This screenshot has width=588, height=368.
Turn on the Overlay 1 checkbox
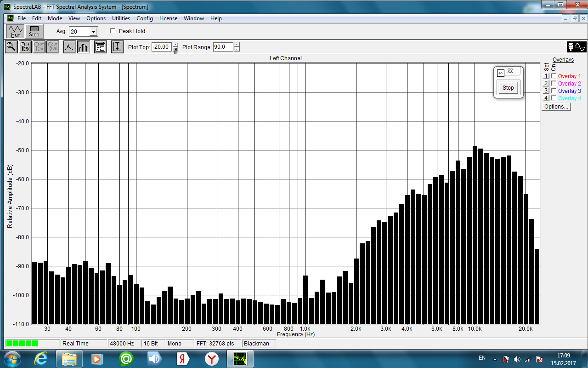(x=554, y=76)
